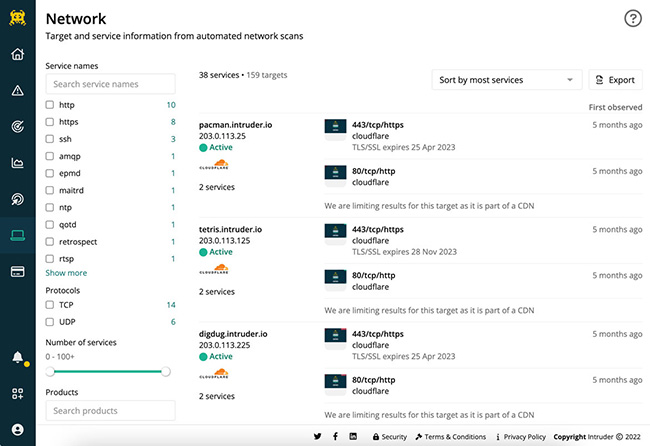Open the Home dashboard in sidebar

[17, 54]
